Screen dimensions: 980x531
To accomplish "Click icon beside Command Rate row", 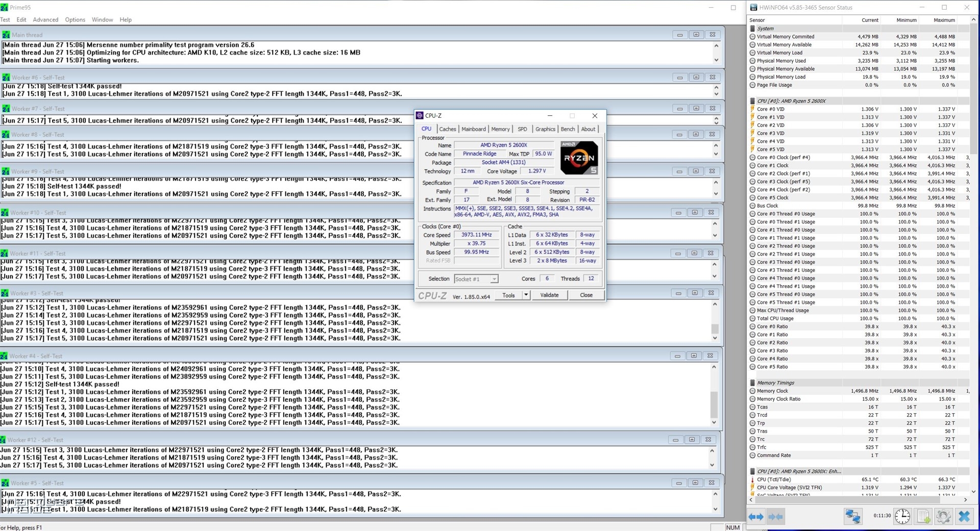I will coord(752,456).
